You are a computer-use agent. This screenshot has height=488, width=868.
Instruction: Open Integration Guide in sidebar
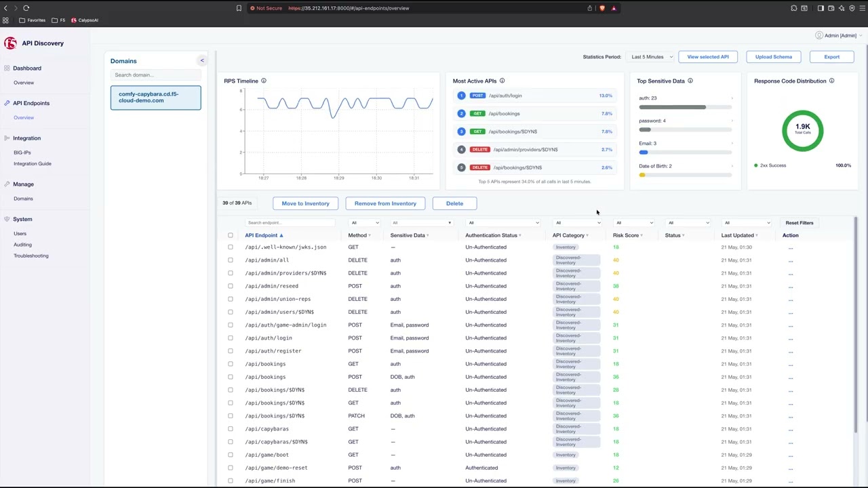click(x=33, y=163)
